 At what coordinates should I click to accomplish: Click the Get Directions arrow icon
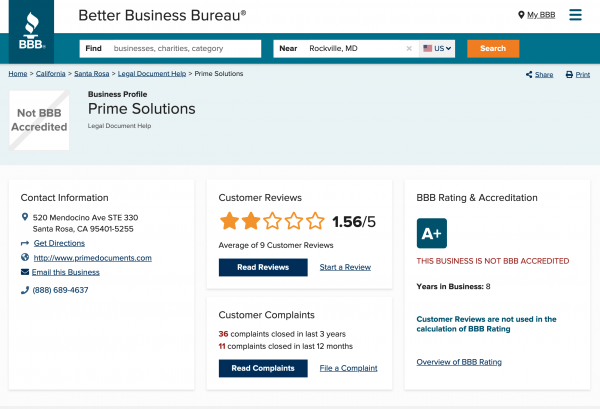point(25,243)
